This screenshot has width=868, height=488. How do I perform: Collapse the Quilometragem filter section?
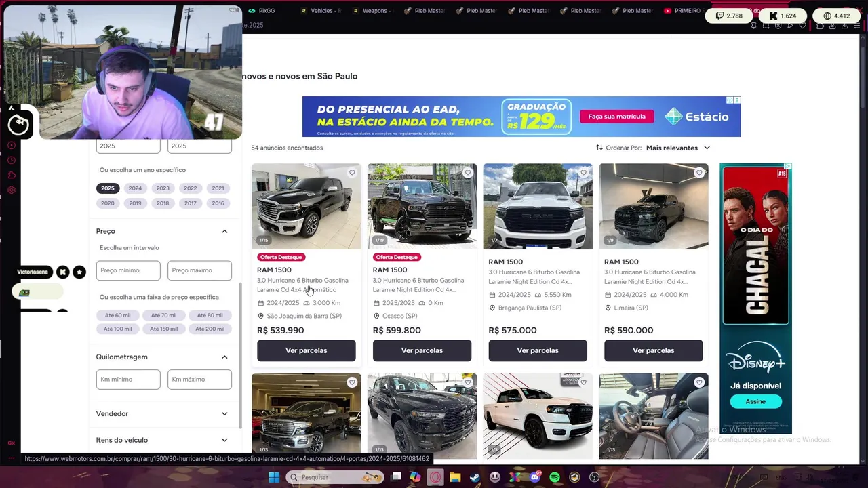[x=224, y=357]
